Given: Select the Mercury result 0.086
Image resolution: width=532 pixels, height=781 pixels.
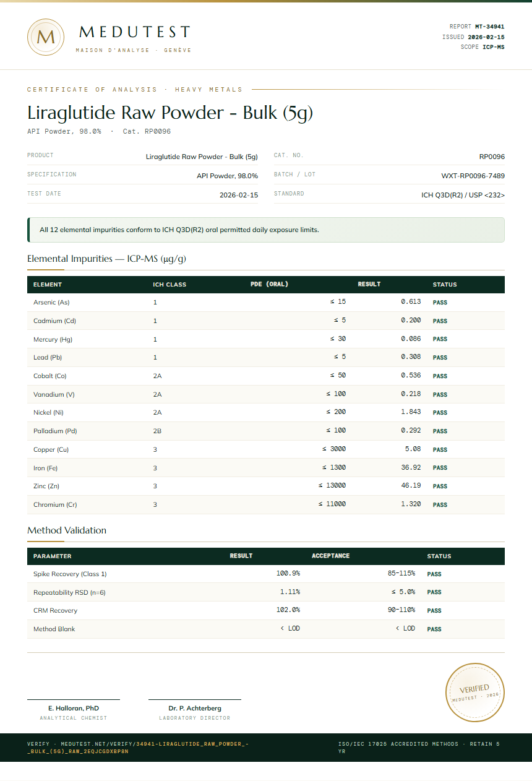Looking at the screenshot, I should [411, 339].
